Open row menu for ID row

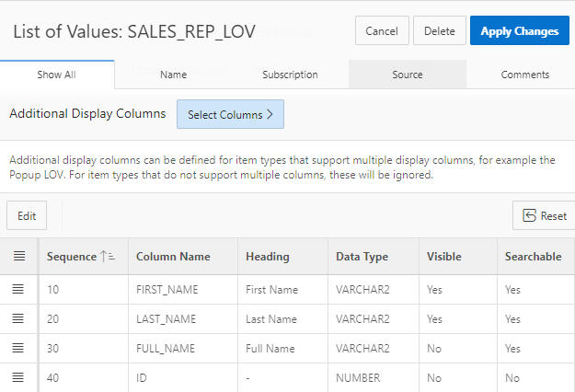(x=18, y=376)
